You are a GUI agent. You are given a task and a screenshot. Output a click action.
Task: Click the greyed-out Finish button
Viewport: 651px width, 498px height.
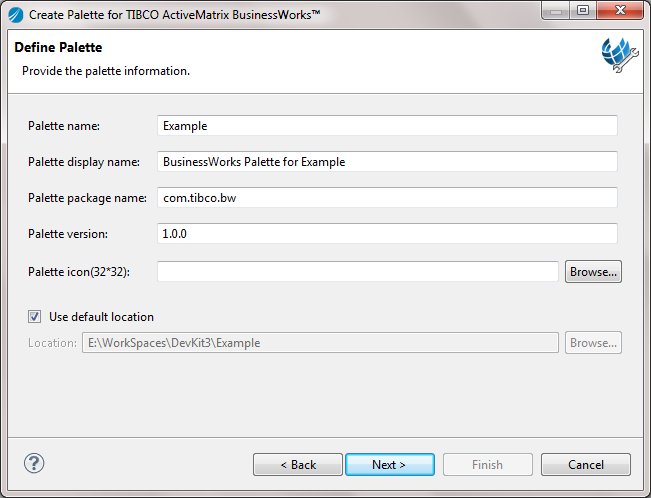[x=487, y=465]
